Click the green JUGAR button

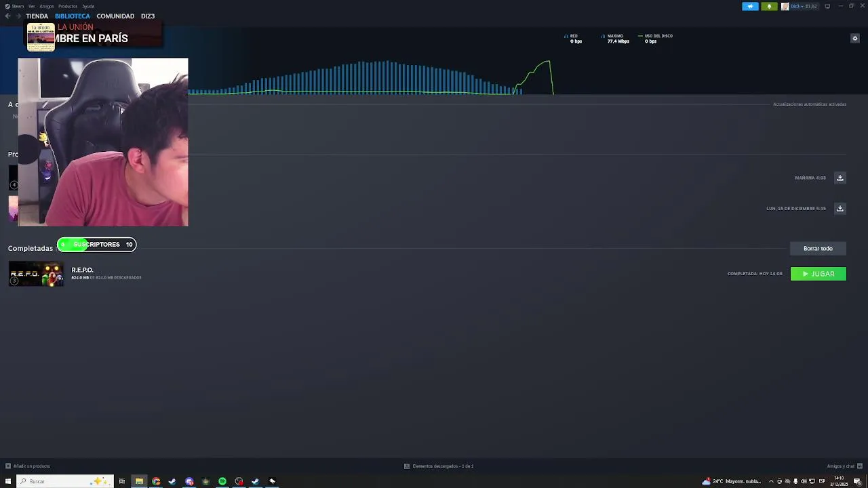pos(818,274)
